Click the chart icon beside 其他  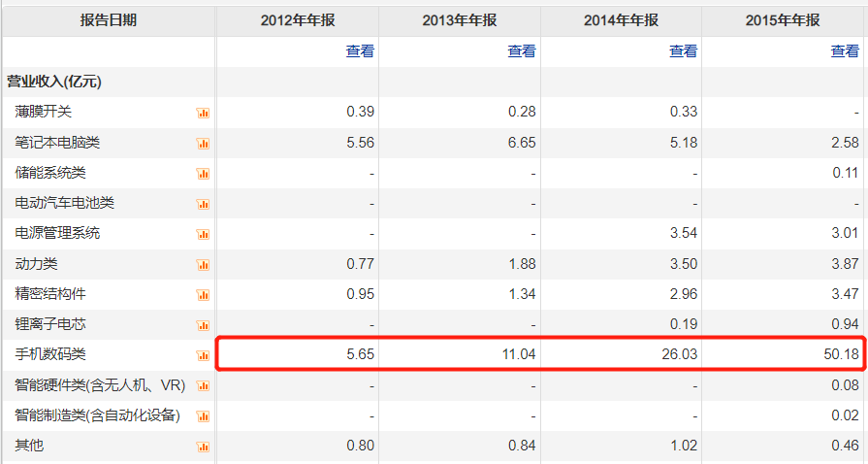pyautogui.click(x=203, y=447)
